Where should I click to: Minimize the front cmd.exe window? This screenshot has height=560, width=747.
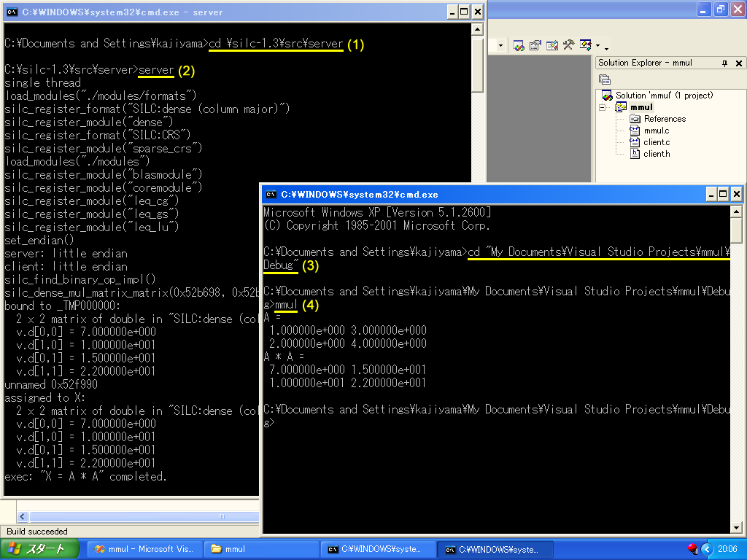pos(711,194)
